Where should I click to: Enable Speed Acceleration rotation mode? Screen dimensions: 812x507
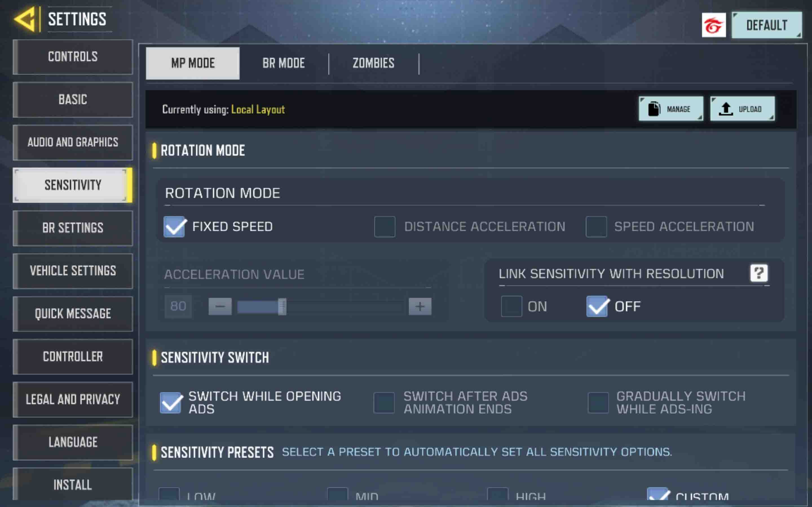pos(596,227)
